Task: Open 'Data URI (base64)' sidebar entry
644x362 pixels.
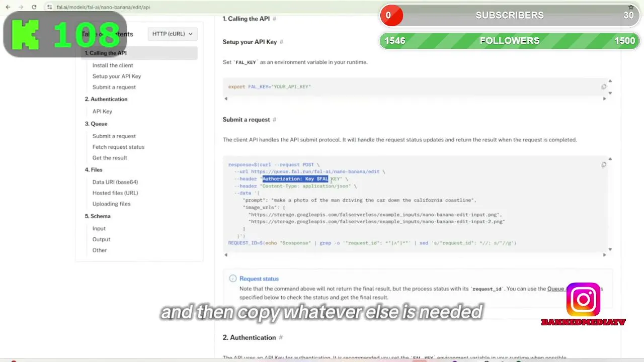Action: tap(115, 182)
